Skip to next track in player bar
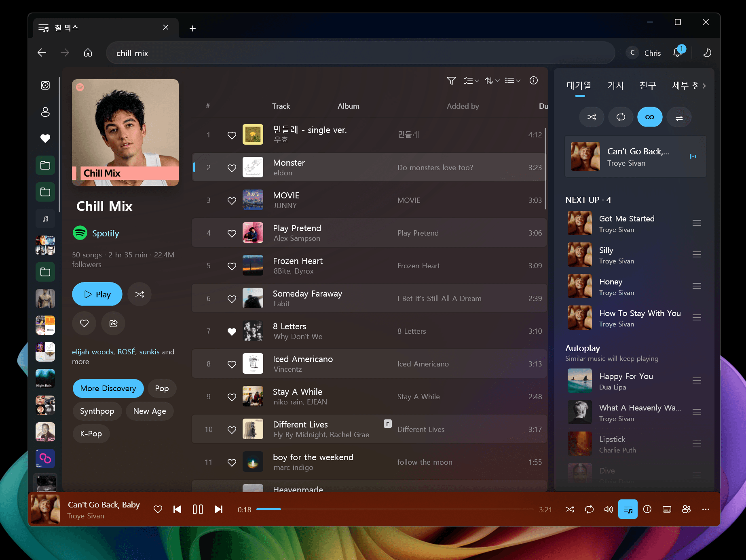 (218, 509)
